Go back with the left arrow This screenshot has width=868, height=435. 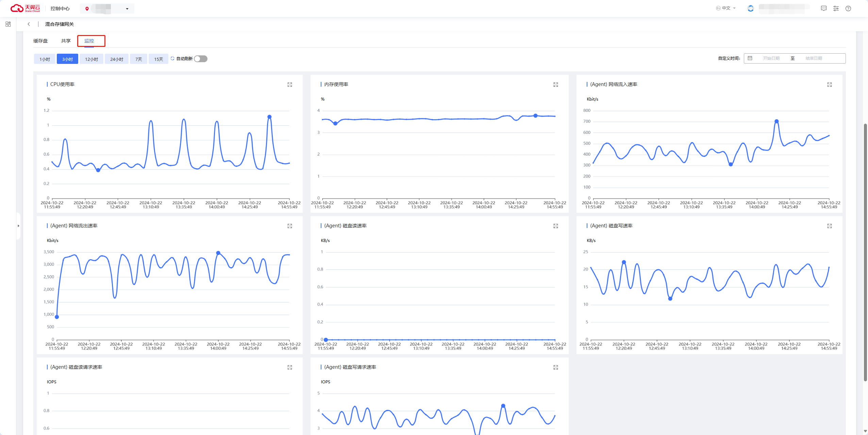pos(29,24)
